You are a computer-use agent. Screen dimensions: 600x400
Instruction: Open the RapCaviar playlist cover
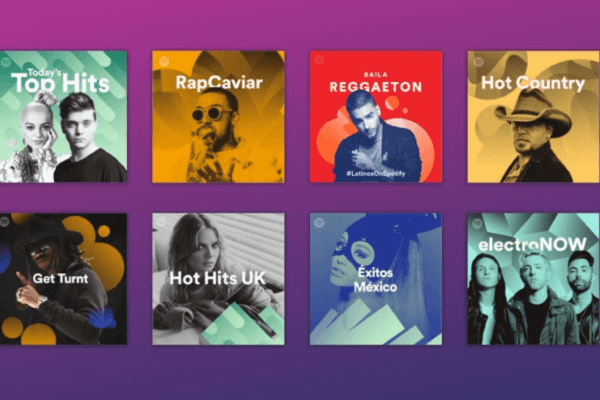(x=218, y=117)
